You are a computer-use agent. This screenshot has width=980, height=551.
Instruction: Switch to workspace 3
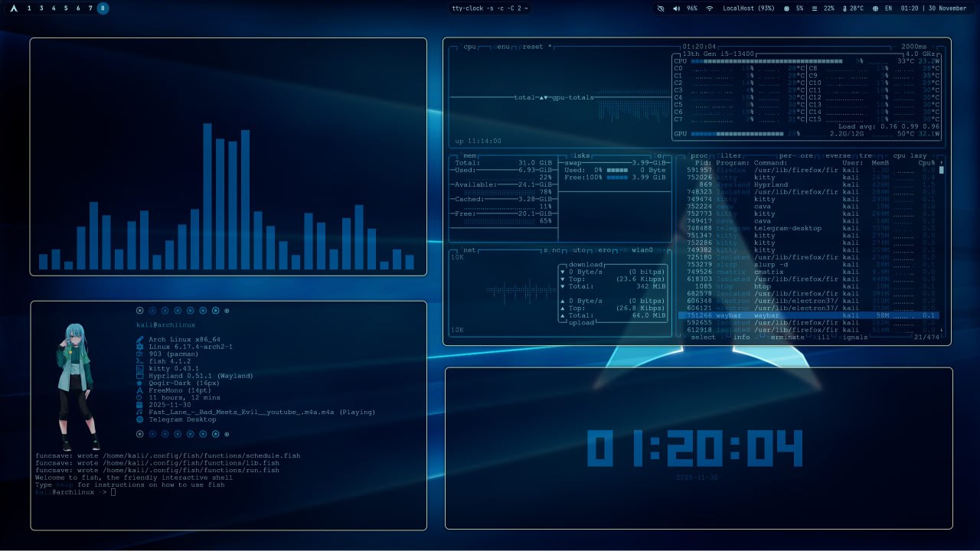41,8
